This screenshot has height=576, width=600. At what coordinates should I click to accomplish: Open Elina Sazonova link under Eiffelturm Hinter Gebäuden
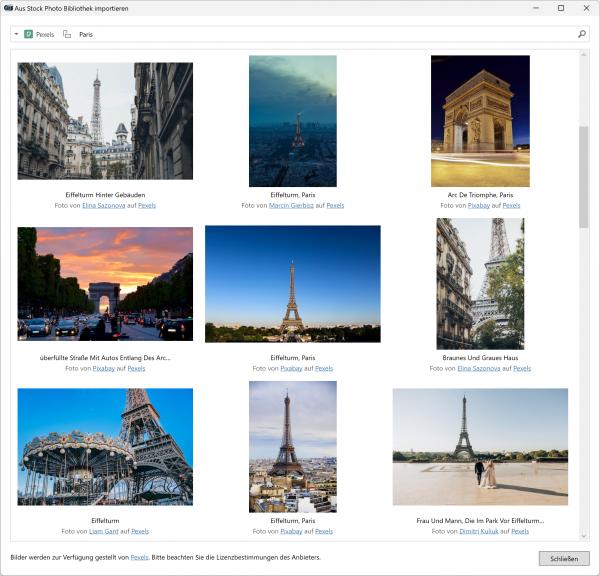click(106, 205)
